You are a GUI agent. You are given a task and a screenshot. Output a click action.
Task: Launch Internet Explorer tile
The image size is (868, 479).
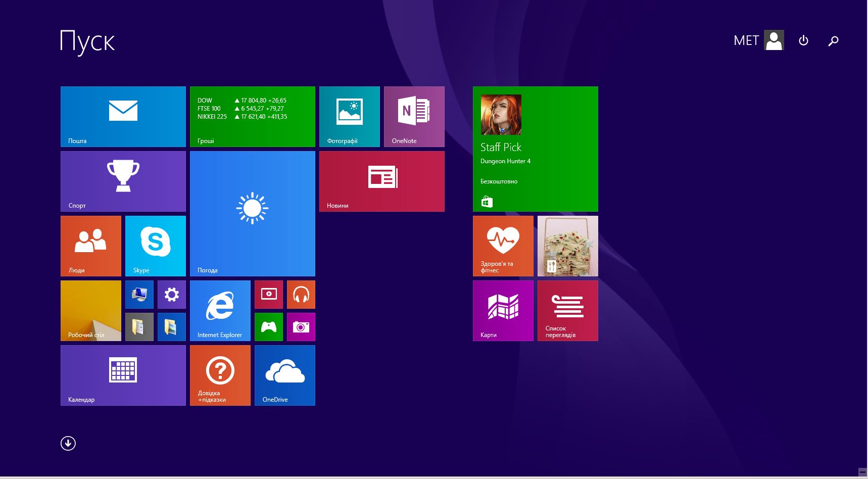pyautogui.click(x=220, y=311)
